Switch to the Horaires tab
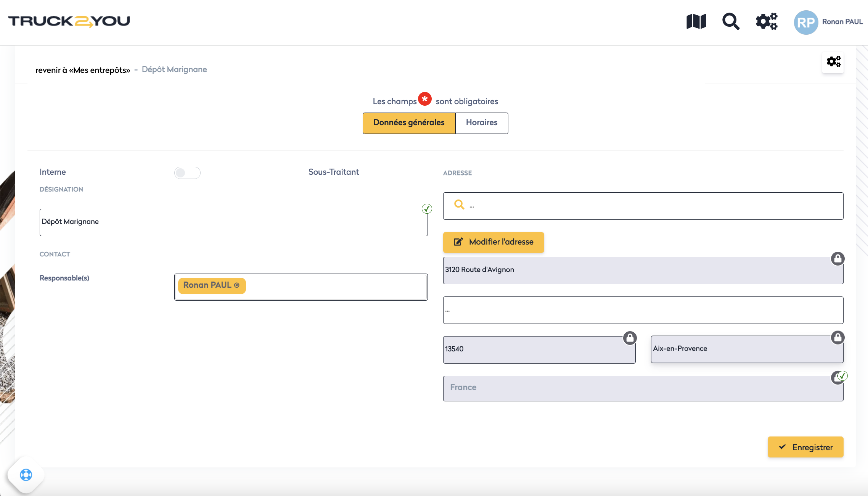 481,123
